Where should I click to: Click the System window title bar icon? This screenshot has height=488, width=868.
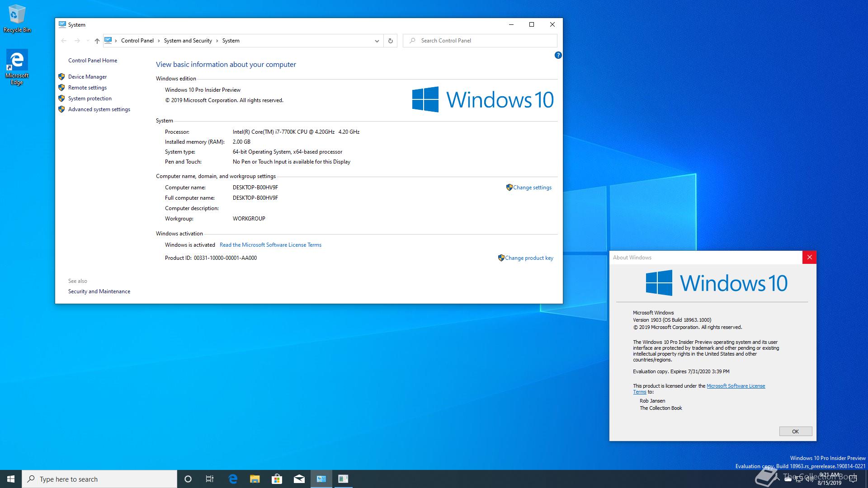tap(62, 25)
